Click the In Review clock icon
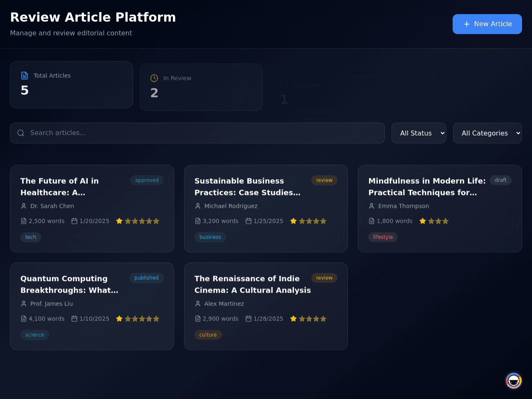 point(154,78)
